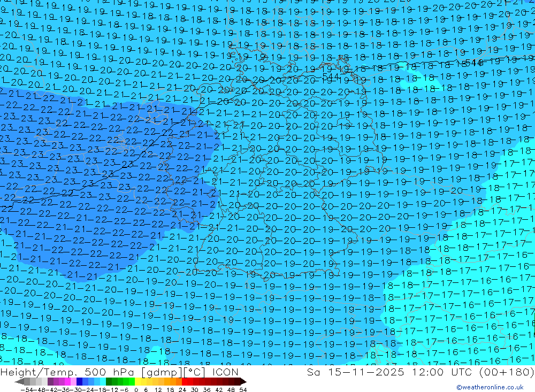The width and height of the screenshot is (535, 392).
Task: Pick the cyan swatch above the -18 label
Action: pos(103,381)
